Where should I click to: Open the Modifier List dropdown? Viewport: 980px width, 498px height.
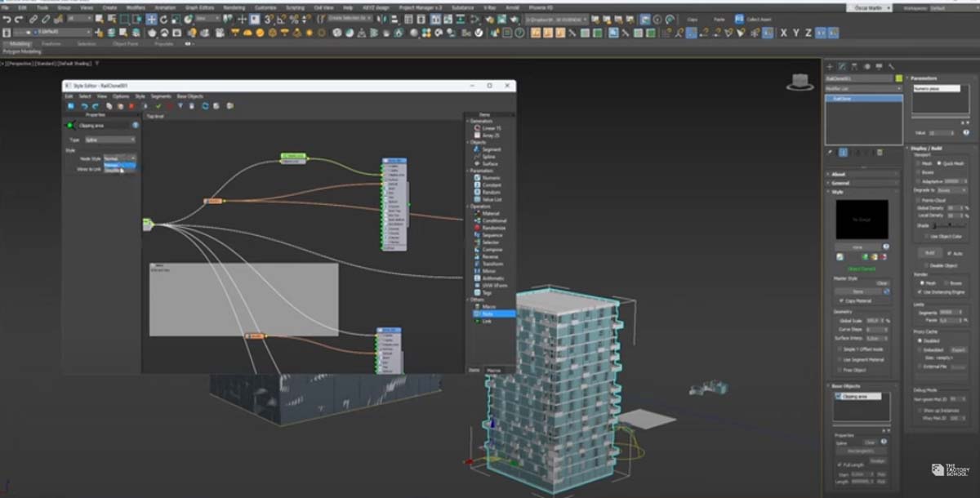[864, 88]
